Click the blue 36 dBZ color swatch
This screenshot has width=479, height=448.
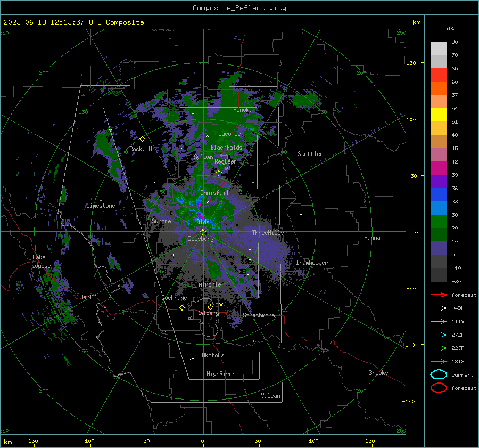click(x=439, y=195)
